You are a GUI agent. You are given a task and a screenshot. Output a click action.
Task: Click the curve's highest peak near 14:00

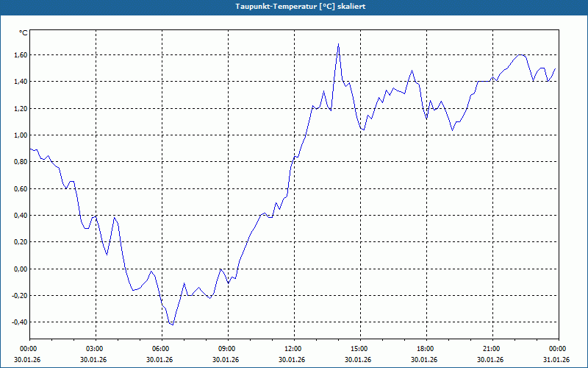[338, 44]
